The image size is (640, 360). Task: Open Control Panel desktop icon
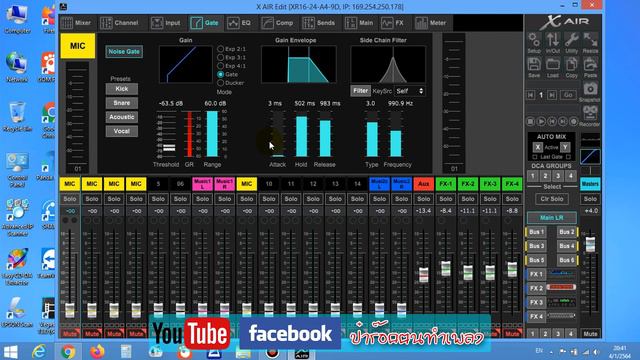tap(17, 170)
